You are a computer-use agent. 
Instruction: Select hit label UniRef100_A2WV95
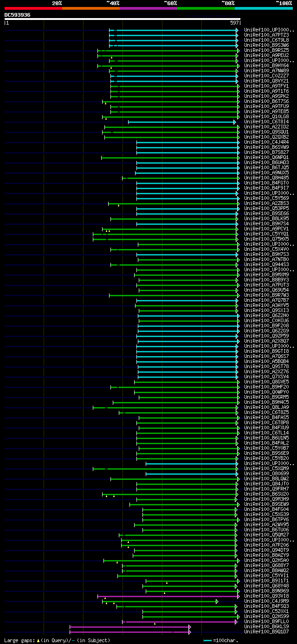pos(267,524)
